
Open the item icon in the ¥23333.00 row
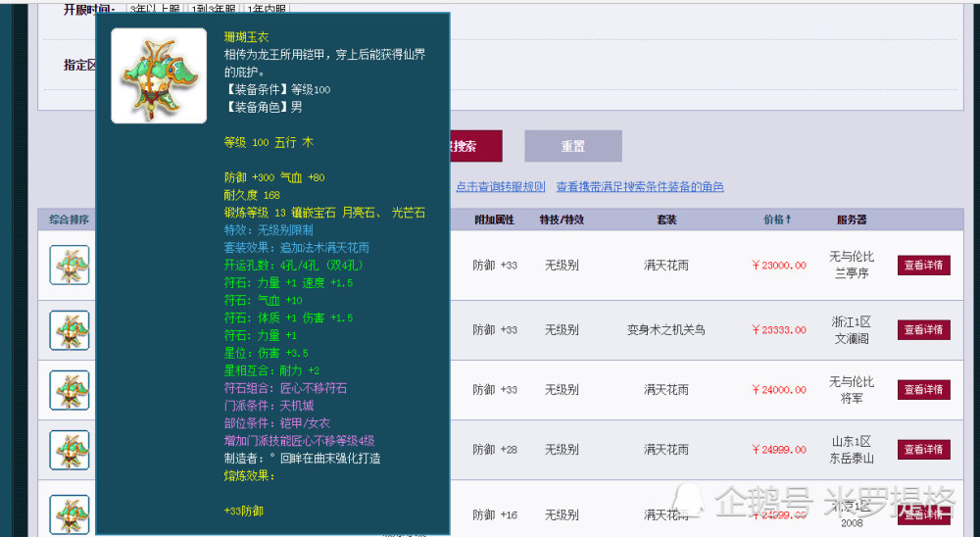coord(70,330)
